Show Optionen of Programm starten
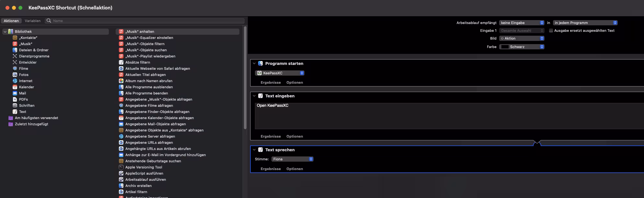644x198 pixels. (295, 82)
